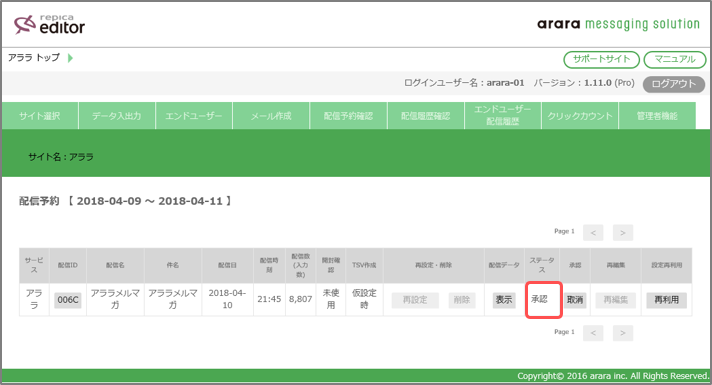Click the TSV作成 column header
Screen dimensions: 712x385
[x=364, y=265]
